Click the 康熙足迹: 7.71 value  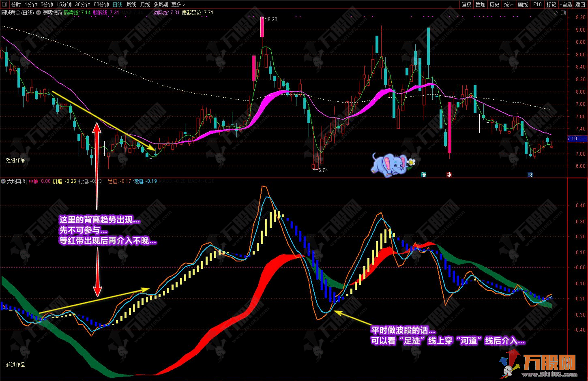pyautogui.click(x=197, y=13)
